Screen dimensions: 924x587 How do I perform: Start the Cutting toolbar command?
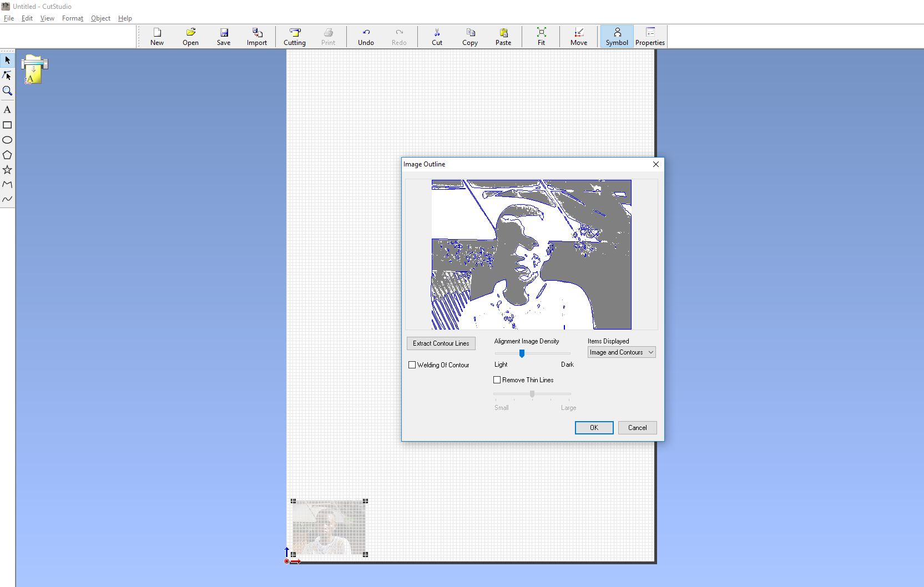(x=295, y=37)
